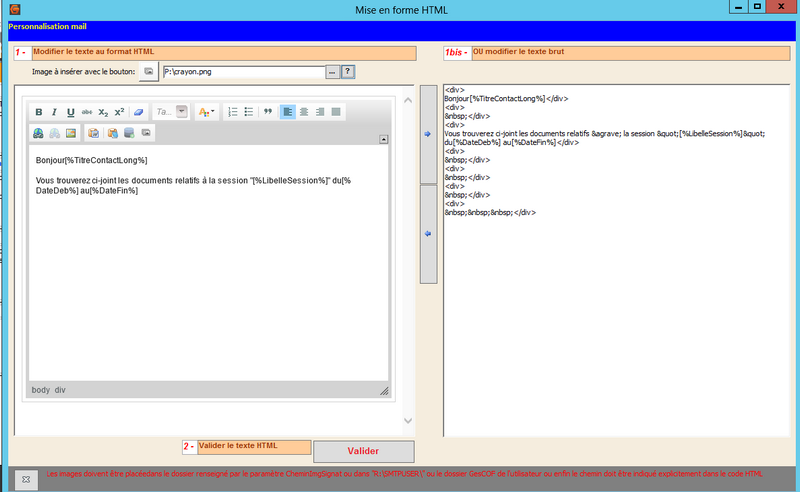Apply strikethrough to the text
Image resolution: width=800 pixels, height=492 pixels.
tap(87, 112)
